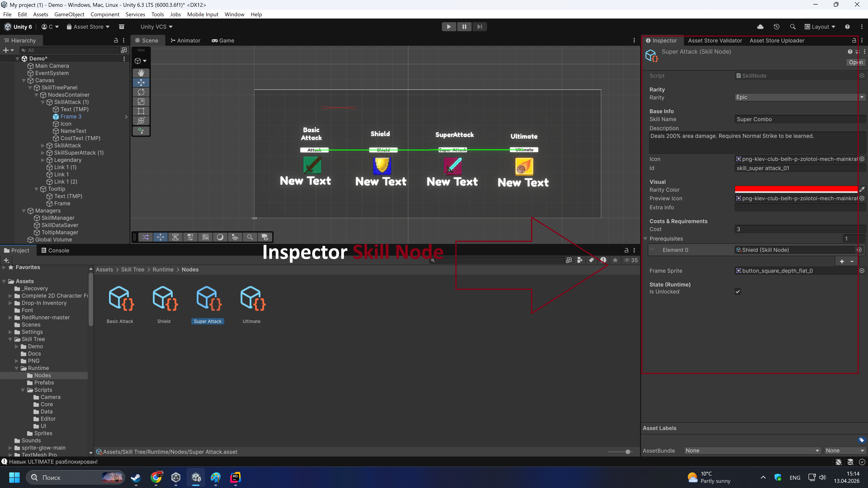Open the cloud services icon

coord(760,27)
